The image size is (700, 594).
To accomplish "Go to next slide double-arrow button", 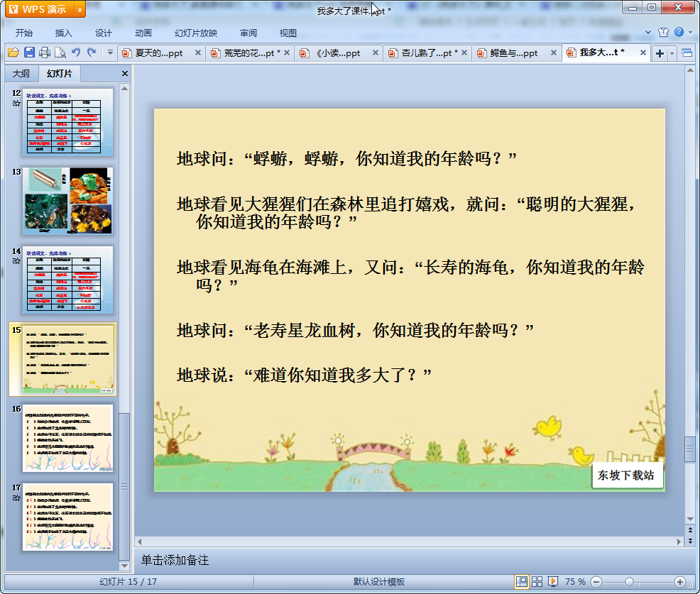I will 690,541.
